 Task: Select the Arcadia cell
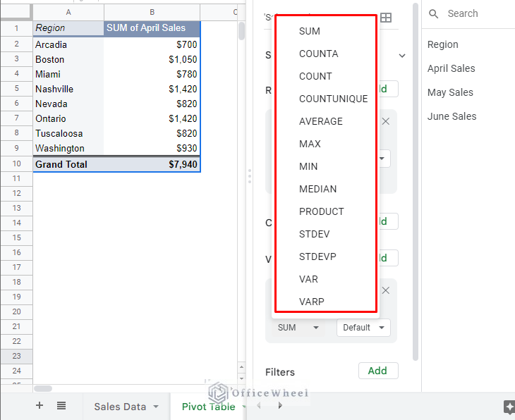[x=68, y=44]
